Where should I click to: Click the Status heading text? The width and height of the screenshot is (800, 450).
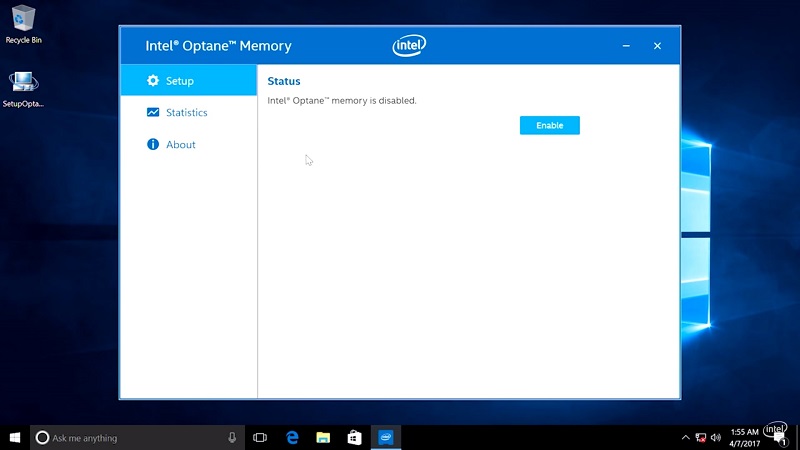284,81
